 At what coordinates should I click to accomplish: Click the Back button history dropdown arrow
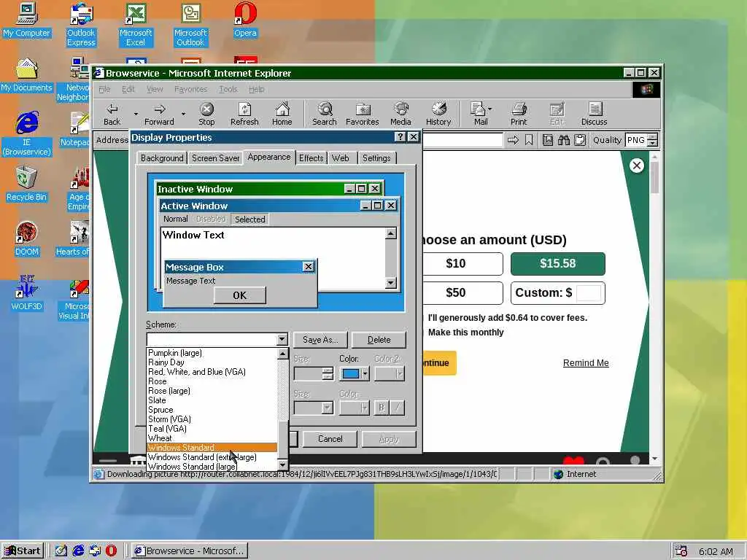tap(136, 114)
